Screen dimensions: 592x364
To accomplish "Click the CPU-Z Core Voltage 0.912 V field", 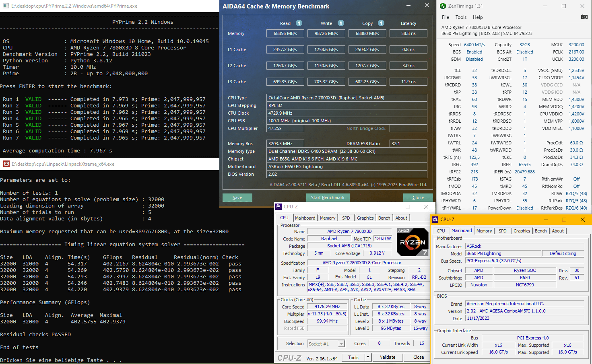I will pos(377,253).
